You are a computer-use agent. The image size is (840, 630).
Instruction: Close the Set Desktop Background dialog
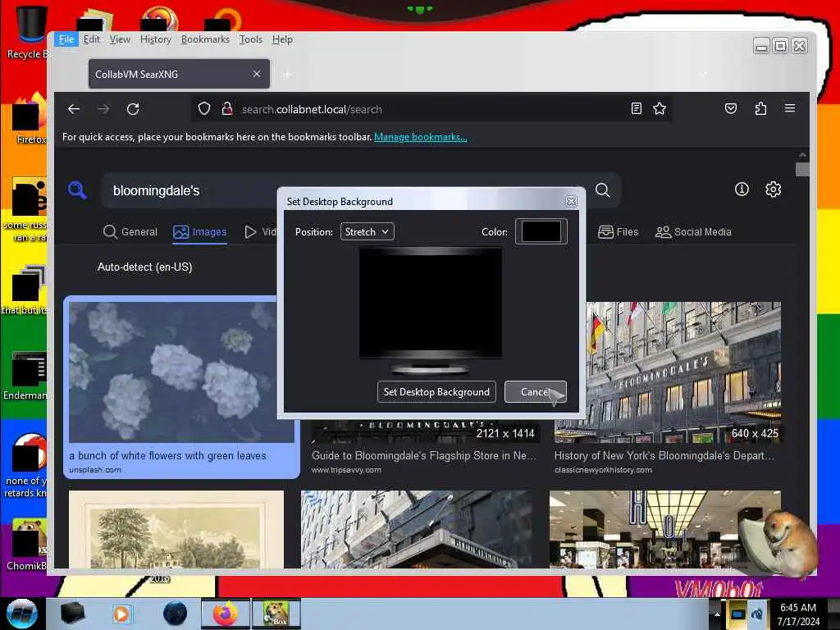point(571,202)
